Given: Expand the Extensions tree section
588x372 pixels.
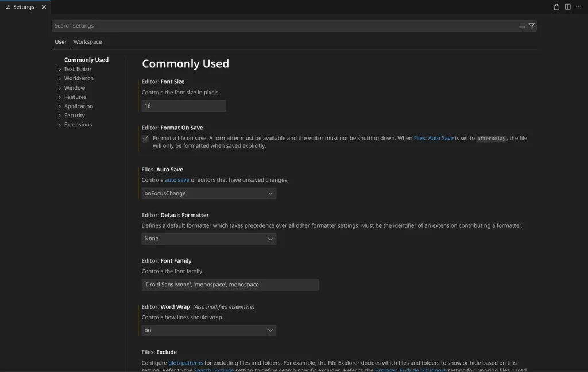Looking at the screenshot, I should (x=59, y=125).
